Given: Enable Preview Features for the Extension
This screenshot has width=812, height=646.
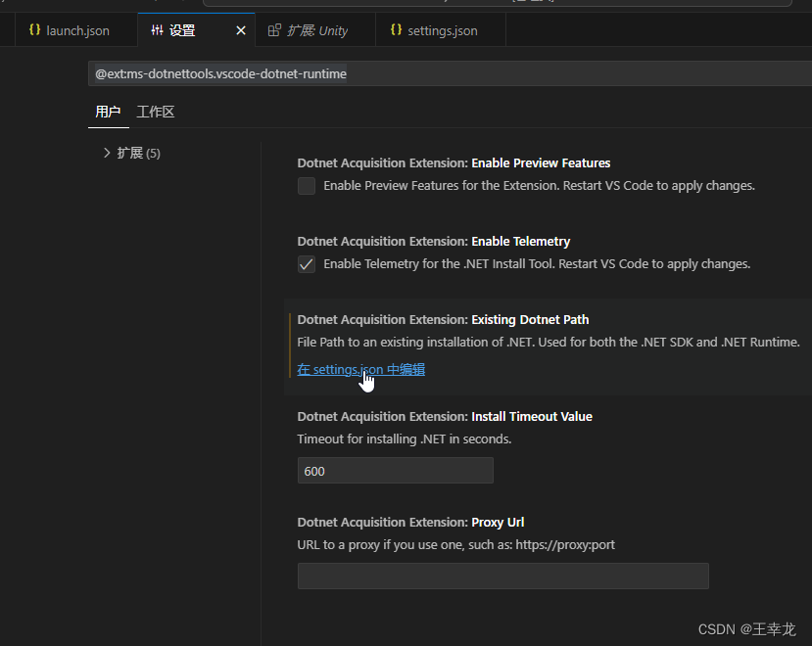Looking at the screenshot, I should [307, 185].
